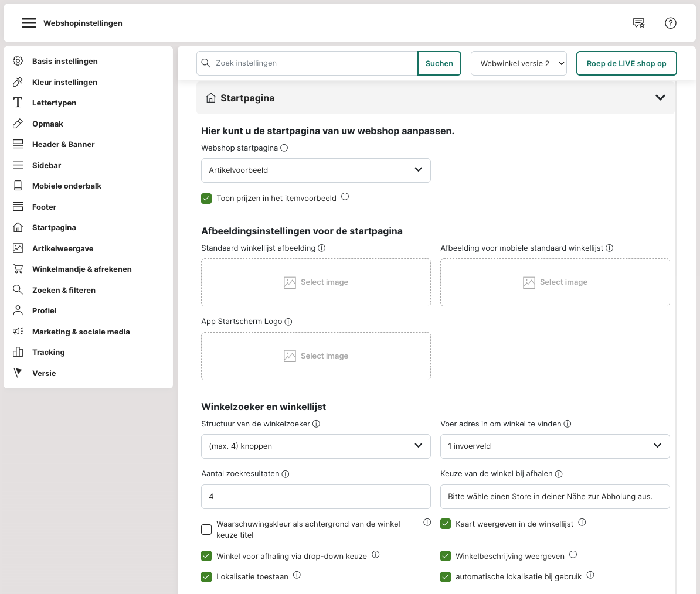Collapse the Startpagina section chevron

point(660,98)
